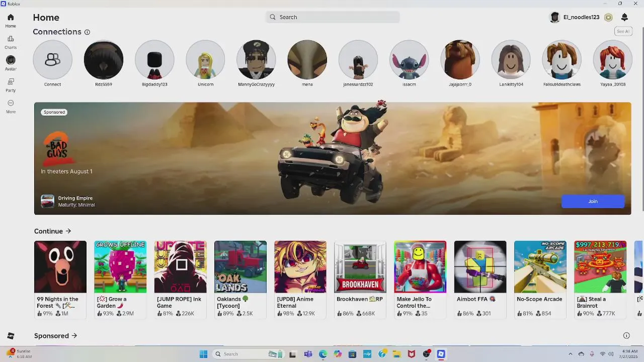Open Jajajabrrr_0's avatar
Screen dimensions: 644x362
click(x=460, y=60)
